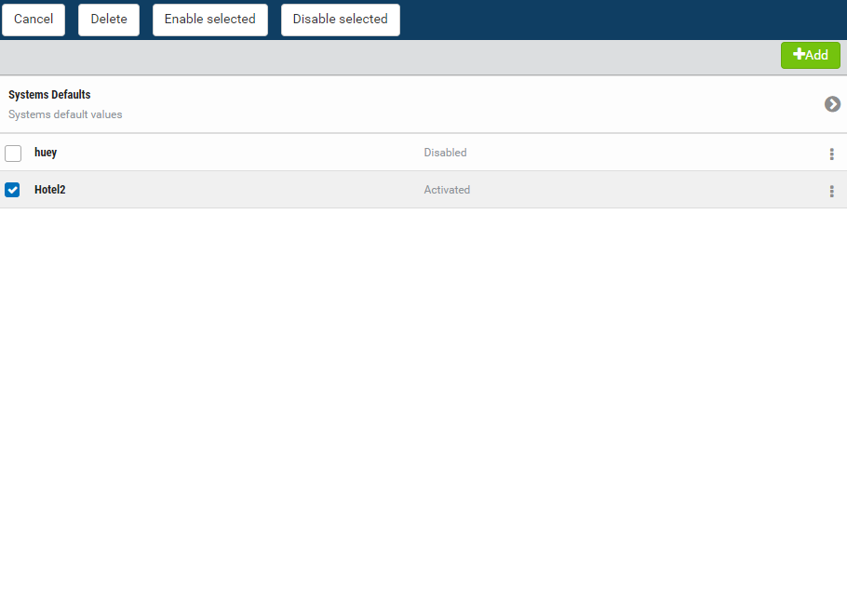This screenshot has height=616, width=847.
Task: Click the Cancel button
Action: (x=34, y=20)
